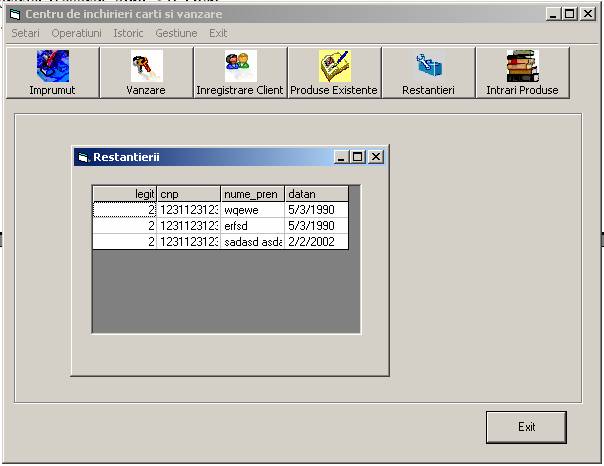The image size is (604, 466).
Task: Click the datan column header
Action: (x=316, y=194)
